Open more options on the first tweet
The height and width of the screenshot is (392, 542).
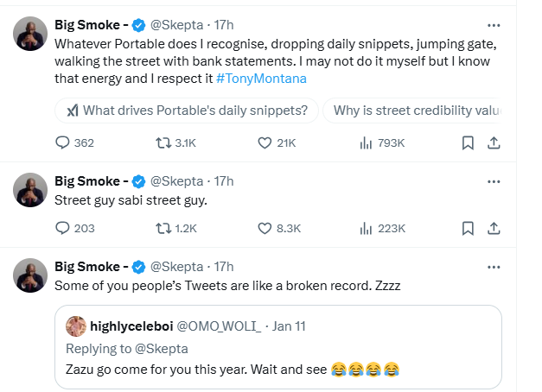[x=494, y=25]
